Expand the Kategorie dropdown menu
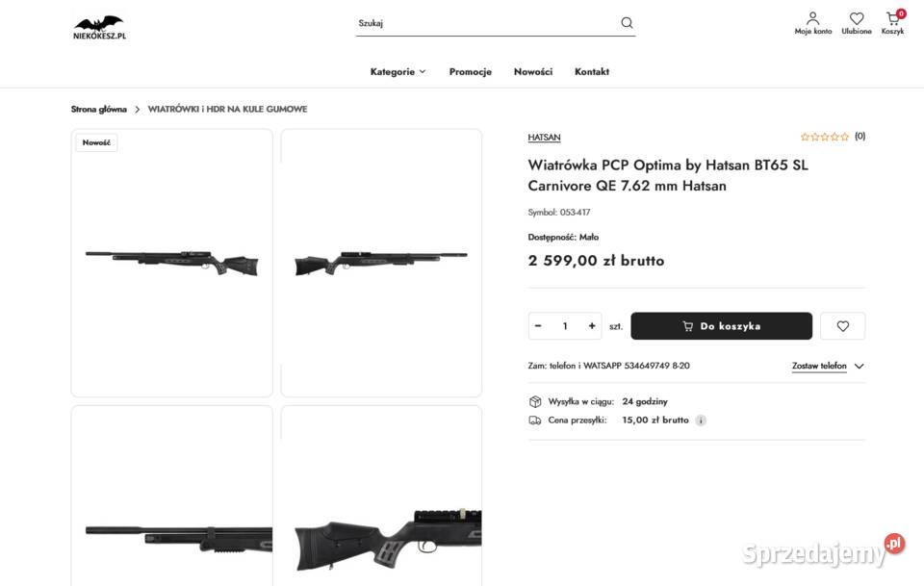Screen dimensions: 924x586 click(398, 72)
